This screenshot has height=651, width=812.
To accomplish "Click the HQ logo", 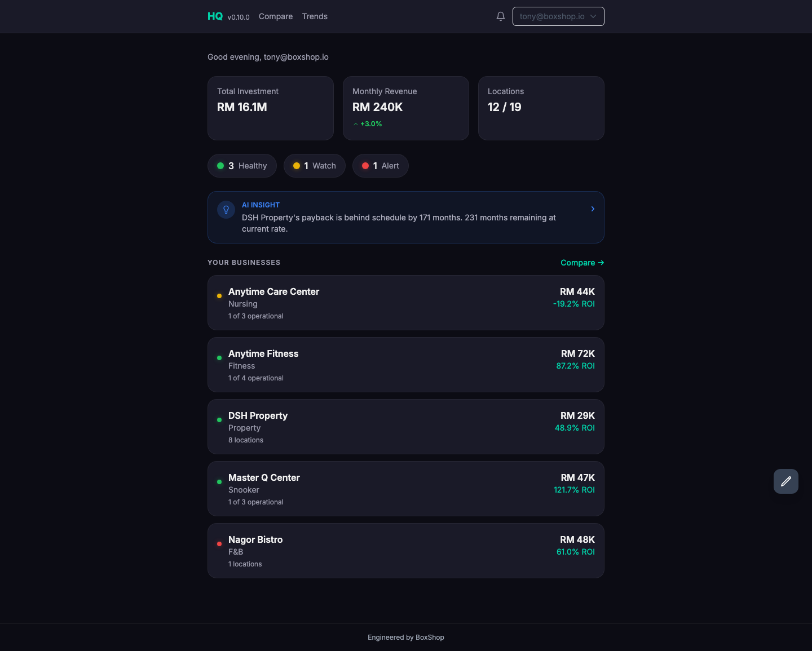I will 215,16.
